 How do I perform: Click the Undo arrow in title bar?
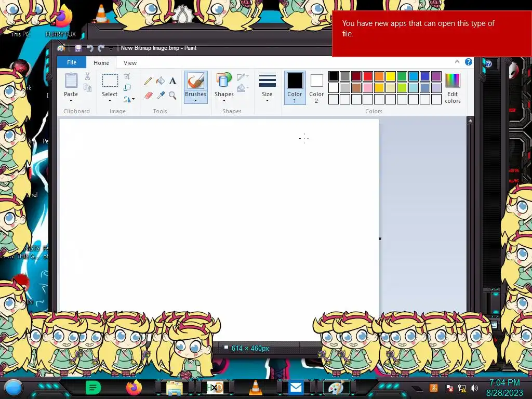[90, 48]
